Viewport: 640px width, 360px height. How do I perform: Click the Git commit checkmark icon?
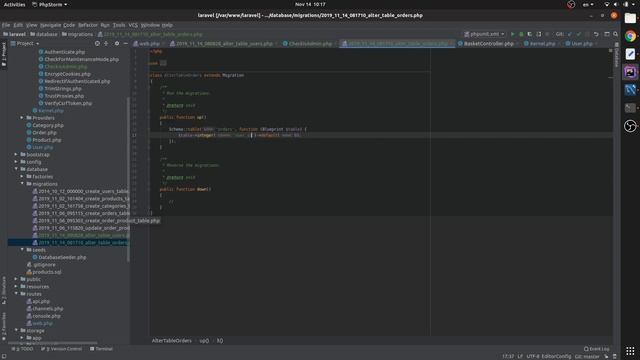tap(578, 34)
